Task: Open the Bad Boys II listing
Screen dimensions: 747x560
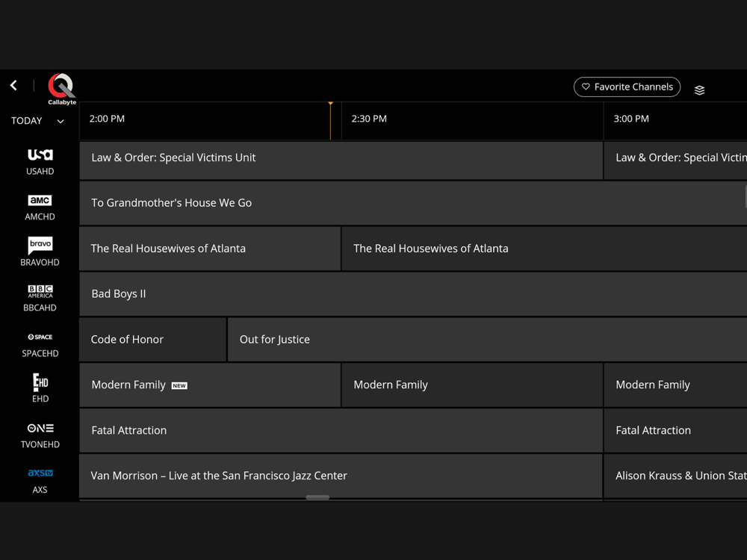Action: click(414, 293)
